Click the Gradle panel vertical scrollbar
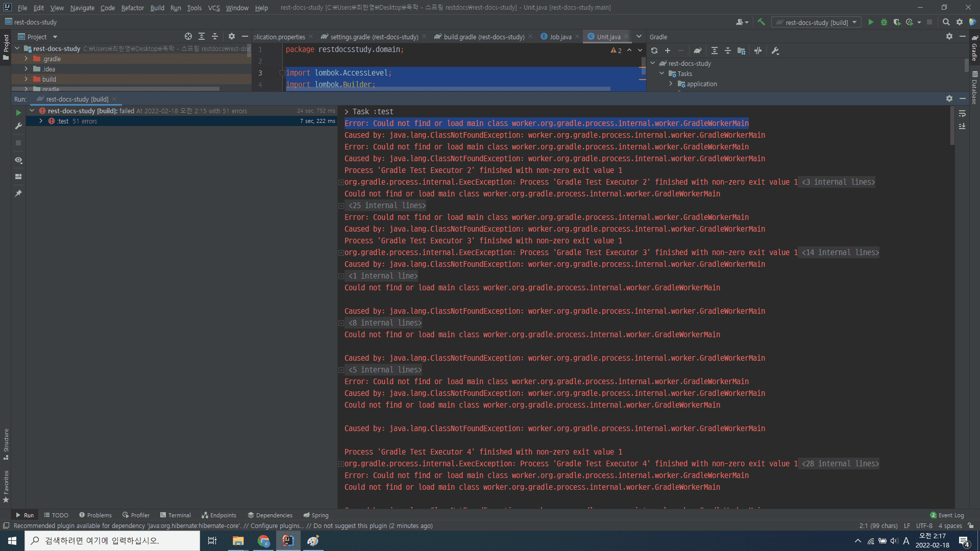The height and width of the screenshot is (551, 980). (x=967, y=65)
